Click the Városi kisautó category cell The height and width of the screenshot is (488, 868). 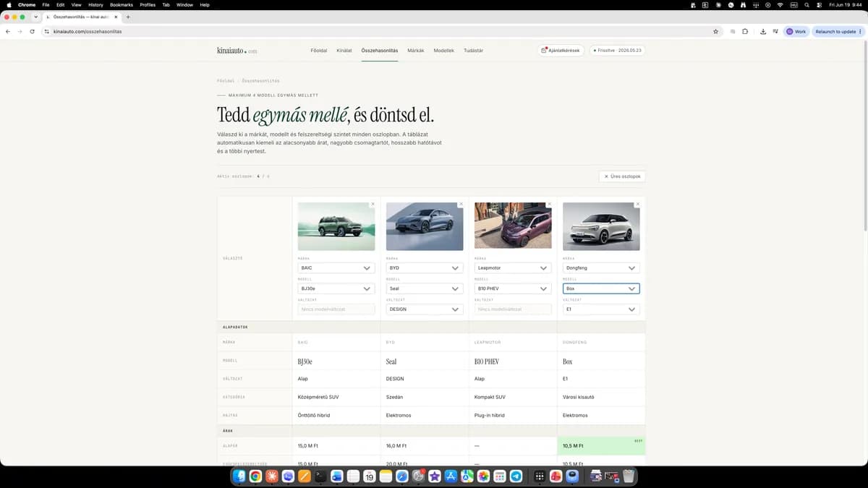(601, 397)
